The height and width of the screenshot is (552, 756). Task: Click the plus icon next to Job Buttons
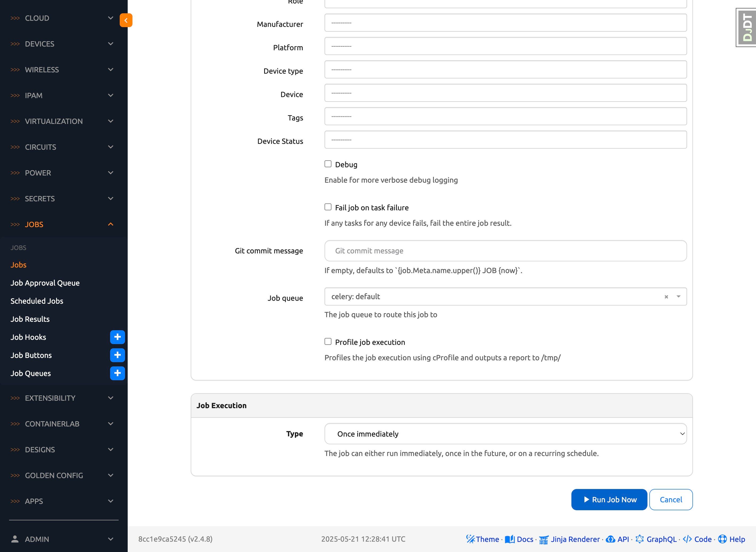click(117, 355)
